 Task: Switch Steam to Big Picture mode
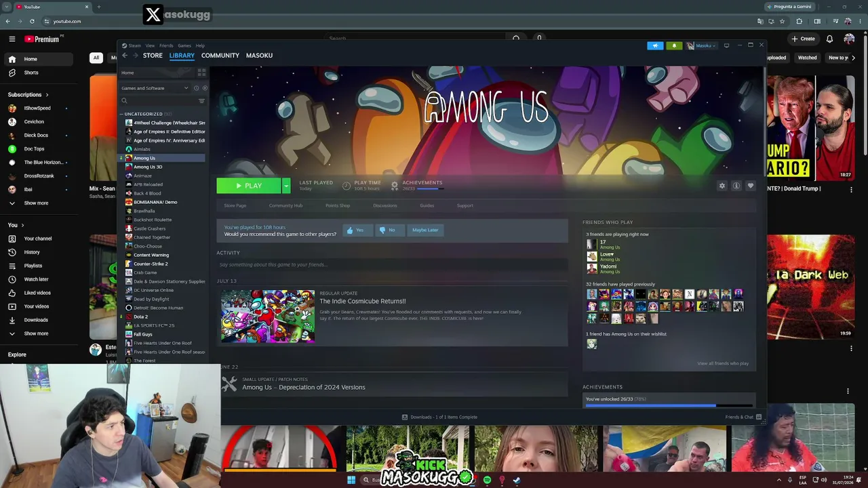click(726, 45)
